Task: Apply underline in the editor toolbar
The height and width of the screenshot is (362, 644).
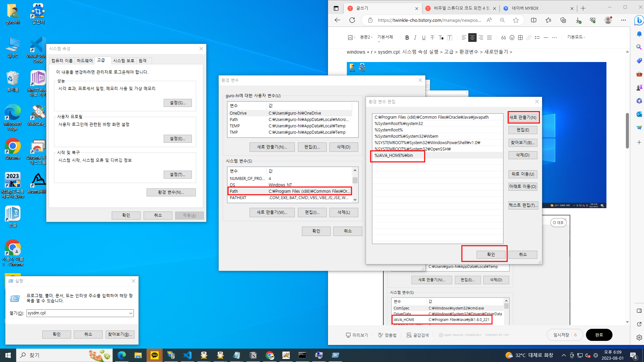Action: pyautogui.click(x=424, y=38)
